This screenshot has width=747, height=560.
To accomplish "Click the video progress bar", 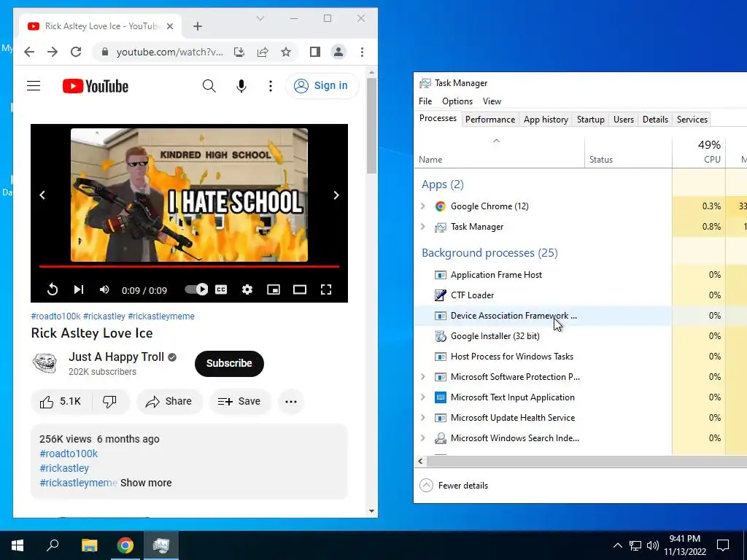I will (189, 267).
